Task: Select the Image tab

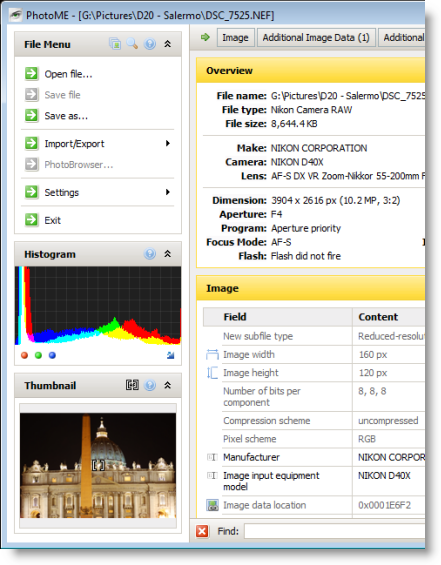Action: 236,37
